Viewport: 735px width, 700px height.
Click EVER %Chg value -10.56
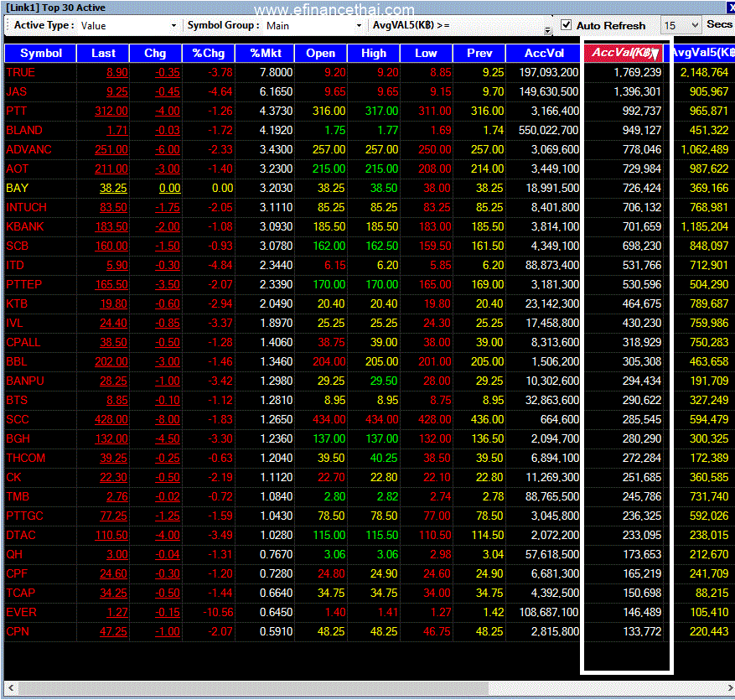click(218, 612)
